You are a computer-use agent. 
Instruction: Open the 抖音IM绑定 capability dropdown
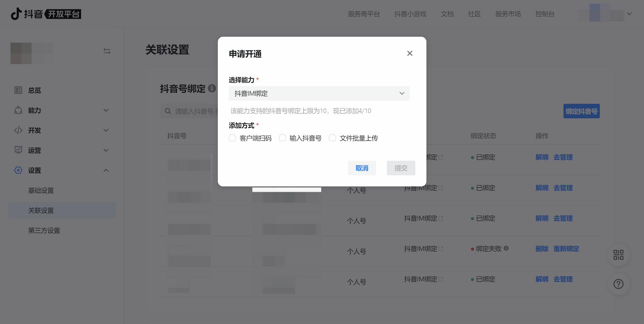pos(319,93)
